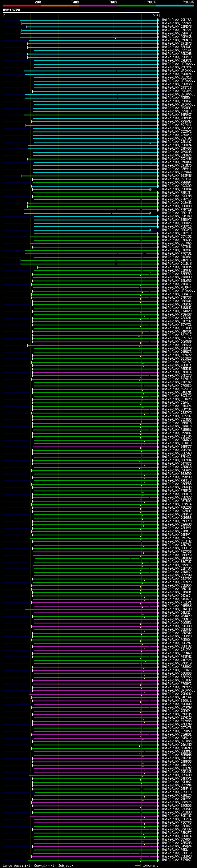Select the UniRef100_B4F9K7 label

pyautogui.click(x=177, y=115)
